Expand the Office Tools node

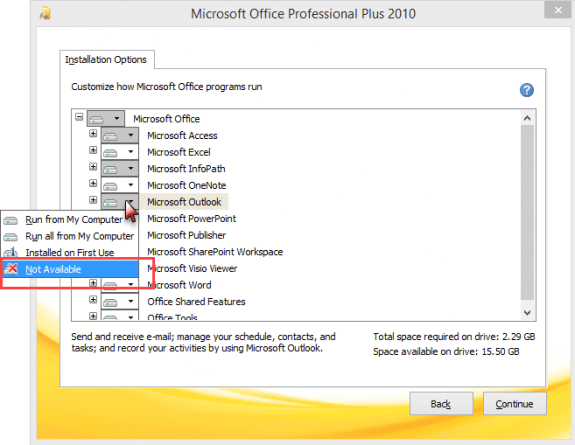(x=93, y=315)
